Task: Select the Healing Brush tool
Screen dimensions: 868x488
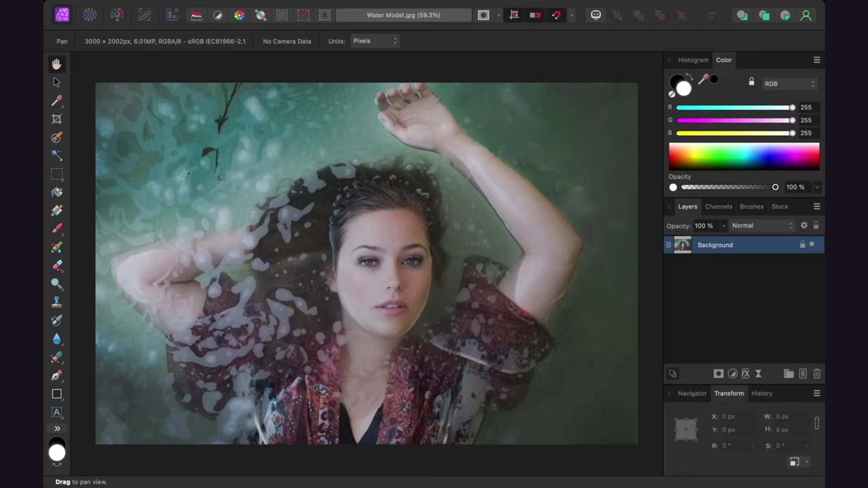Action: coord(57,357)
